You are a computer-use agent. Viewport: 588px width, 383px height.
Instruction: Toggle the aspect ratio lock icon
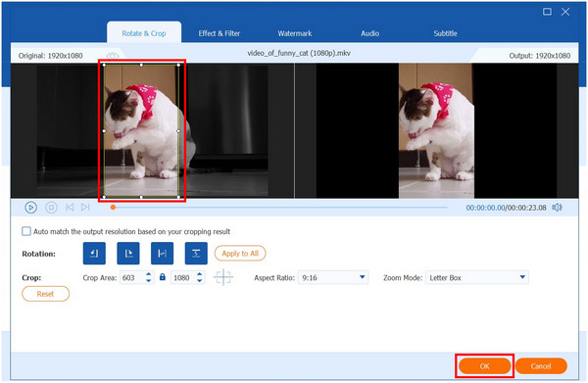point(163,277)
